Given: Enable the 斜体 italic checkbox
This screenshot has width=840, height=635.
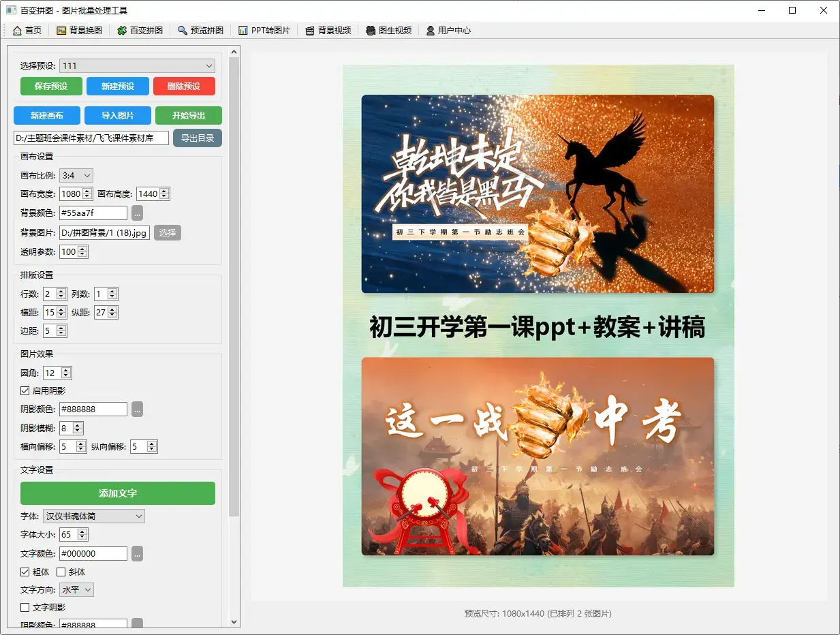Looking at the screenshot, I should 61,572.
